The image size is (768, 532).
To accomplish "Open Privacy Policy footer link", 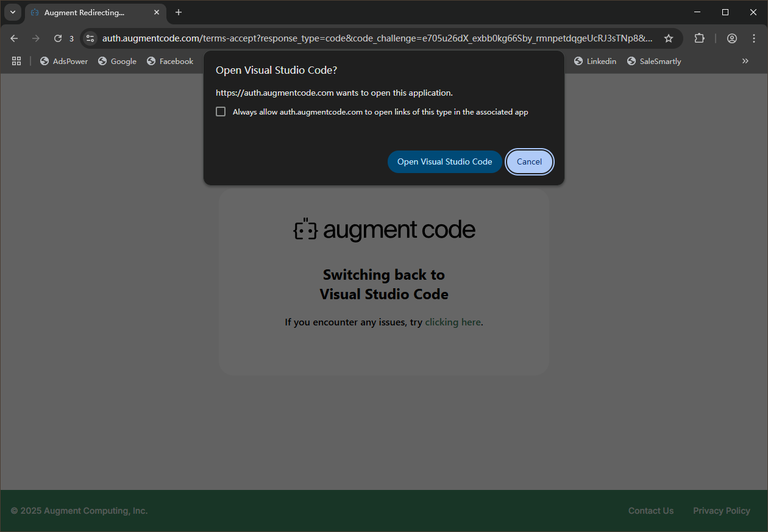I will 722,511.
